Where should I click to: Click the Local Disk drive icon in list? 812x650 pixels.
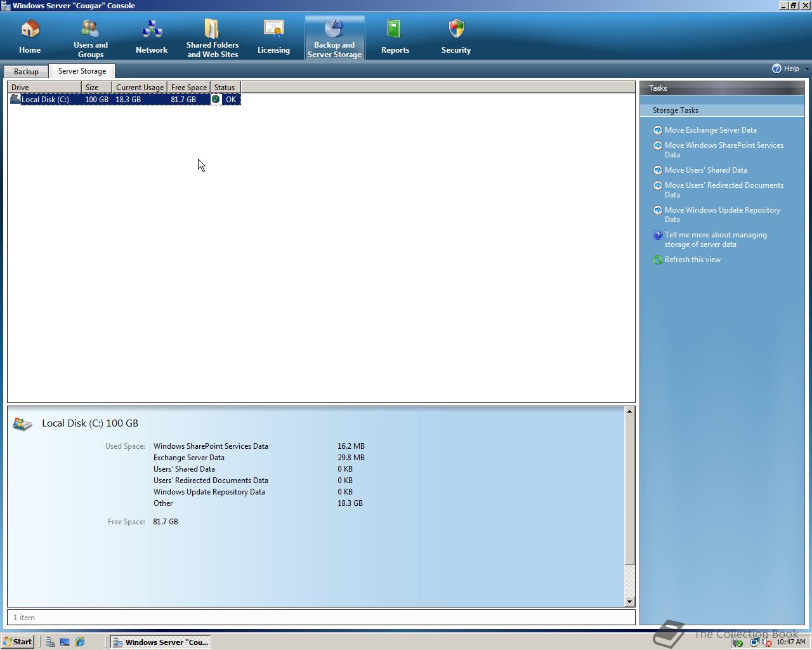point(15,99)
